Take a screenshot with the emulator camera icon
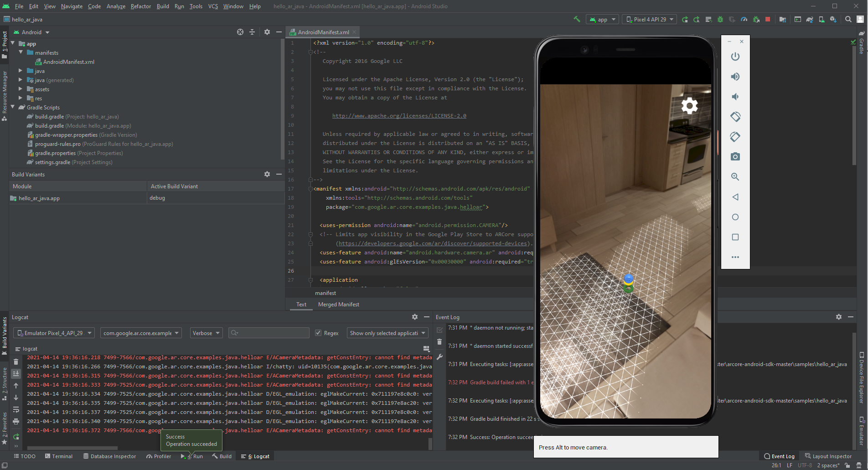 pos(735,156)
